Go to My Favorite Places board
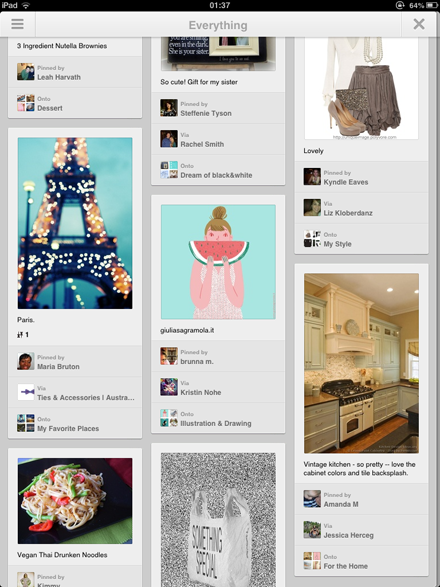The image size is (440, 587). point(68,429)
